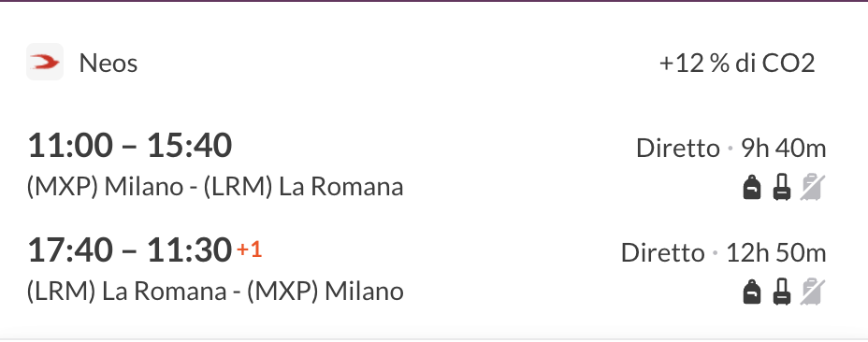Image resolution: width=868 pixels, height=342 pixels.
Task: Click the Diretto 9h 40m duration label
Action: [731, 149]
